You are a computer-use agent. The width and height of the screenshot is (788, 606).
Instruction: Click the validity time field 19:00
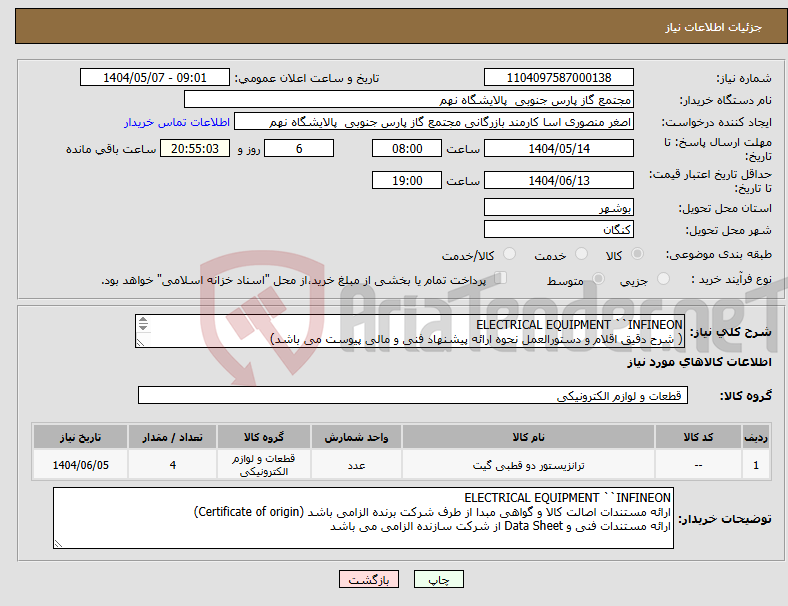point(407,180)
